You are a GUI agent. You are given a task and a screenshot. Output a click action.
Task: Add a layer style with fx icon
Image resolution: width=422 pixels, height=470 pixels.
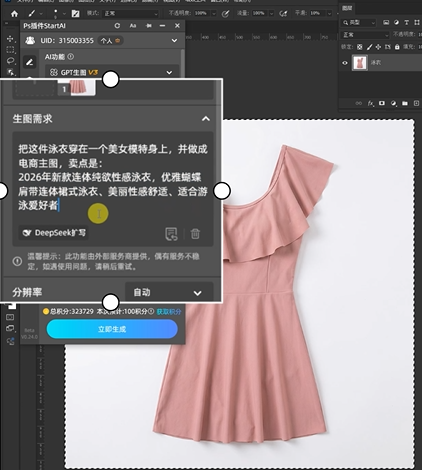(371, 103)
